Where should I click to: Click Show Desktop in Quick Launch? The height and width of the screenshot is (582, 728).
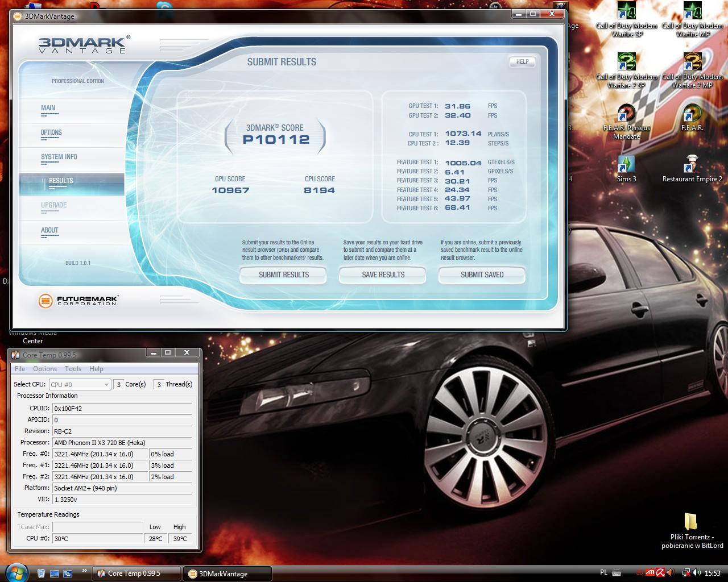55,573
